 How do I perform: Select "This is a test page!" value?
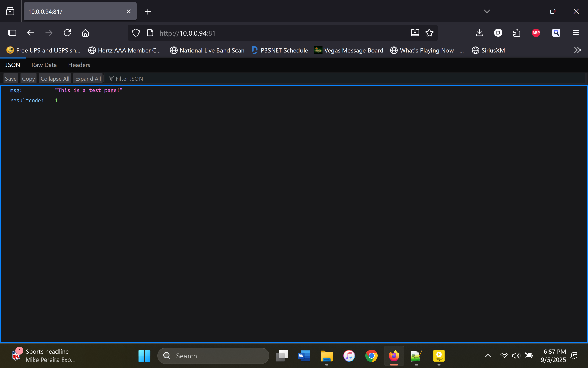pos(89,90)
